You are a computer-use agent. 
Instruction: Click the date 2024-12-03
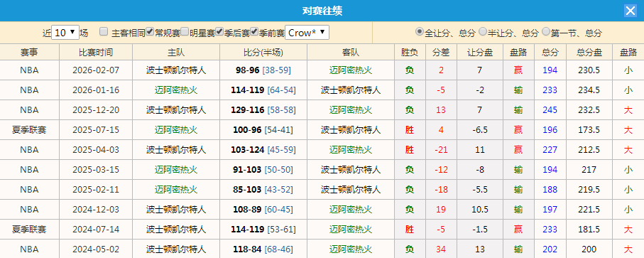96,210
